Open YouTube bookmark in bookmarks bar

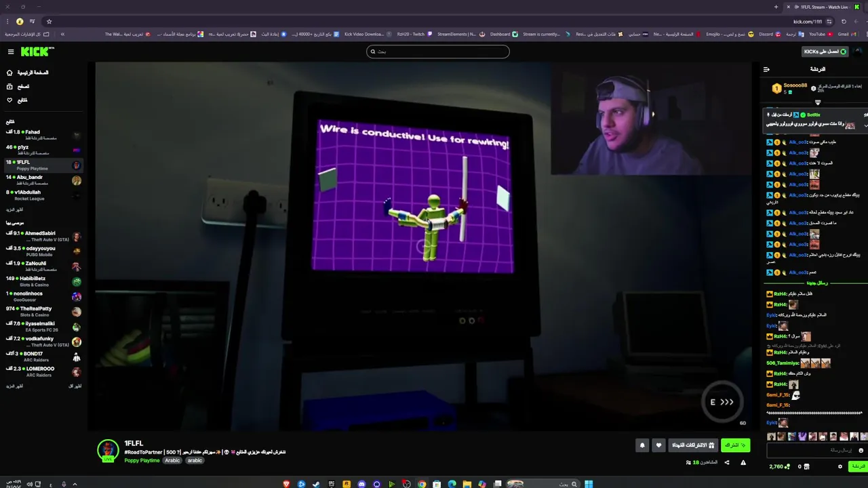click(820, 34)
